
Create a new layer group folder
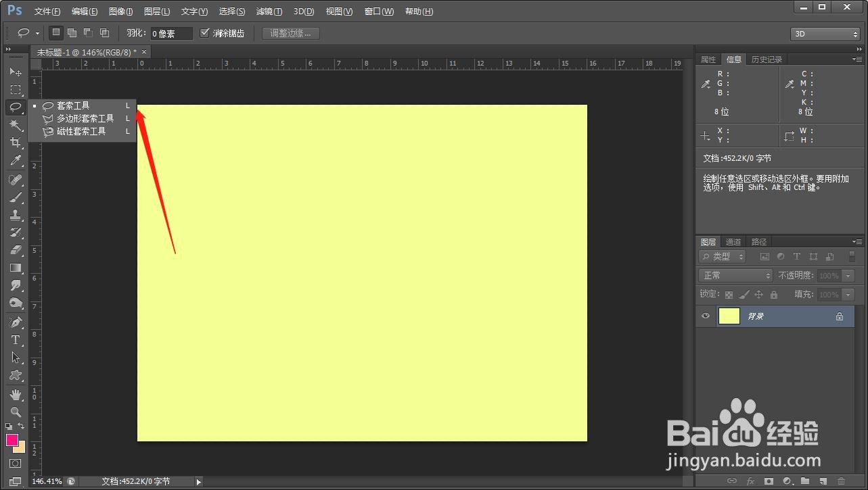[x=805, y=481]
